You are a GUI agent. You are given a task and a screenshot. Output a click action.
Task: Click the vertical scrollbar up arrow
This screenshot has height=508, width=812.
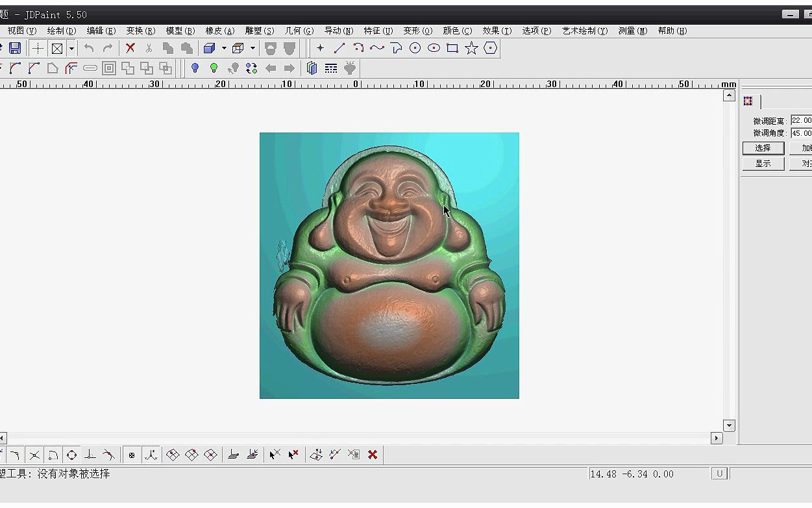point(729,95)
